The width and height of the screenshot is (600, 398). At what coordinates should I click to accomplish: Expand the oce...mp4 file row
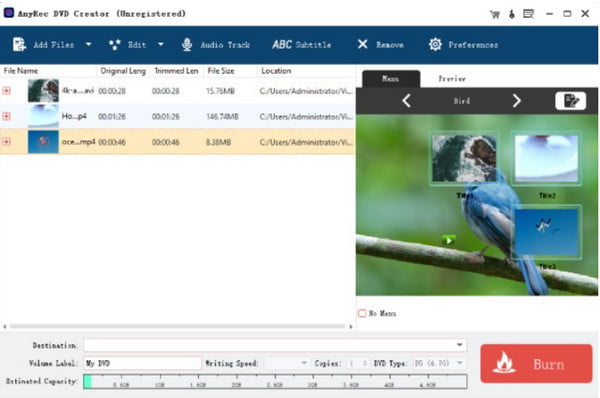click(7, 142)
